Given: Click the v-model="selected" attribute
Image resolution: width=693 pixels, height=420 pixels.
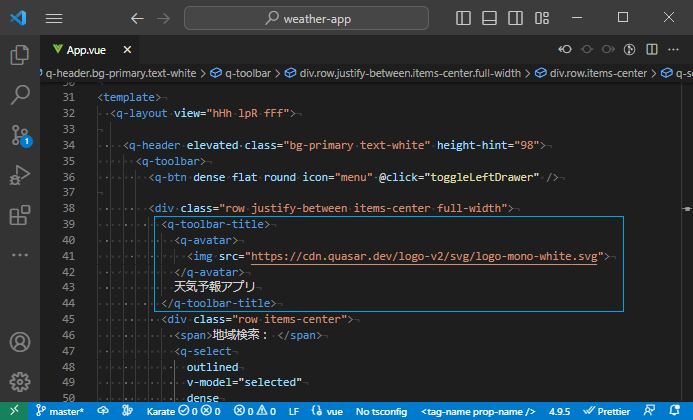Looking at the screenshot, I should click(x=244, y=382).
